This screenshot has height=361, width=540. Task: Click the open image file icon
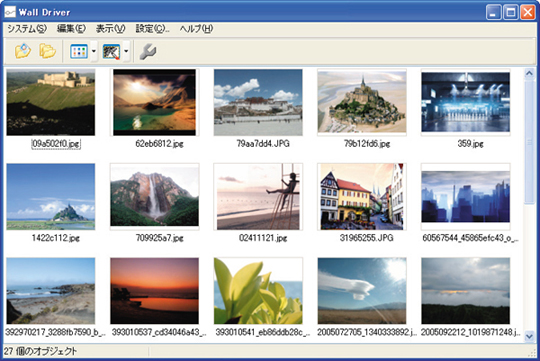point(23,51)
